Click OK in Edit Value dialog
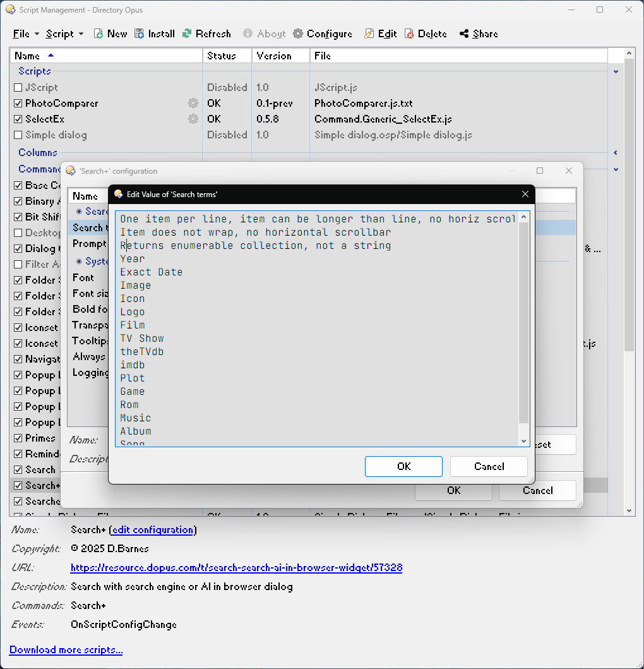 403,466
